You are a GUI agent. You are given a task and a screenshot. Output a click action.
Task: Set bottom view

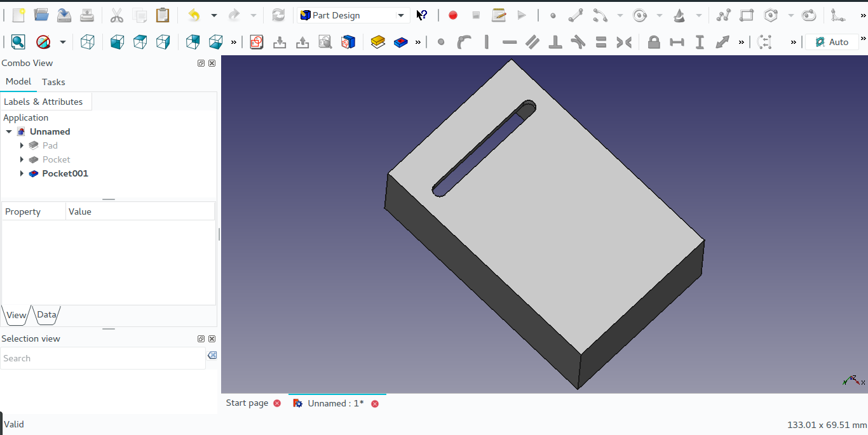pos(216,42)
